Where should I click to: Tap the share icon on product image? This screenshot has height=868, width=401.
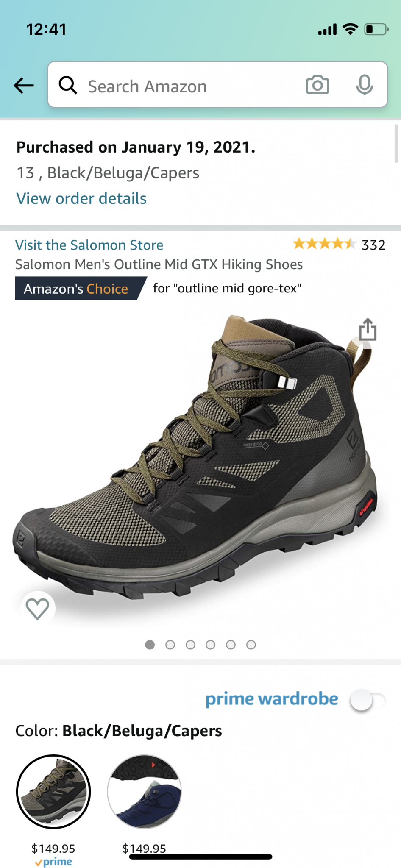(368, 329)
